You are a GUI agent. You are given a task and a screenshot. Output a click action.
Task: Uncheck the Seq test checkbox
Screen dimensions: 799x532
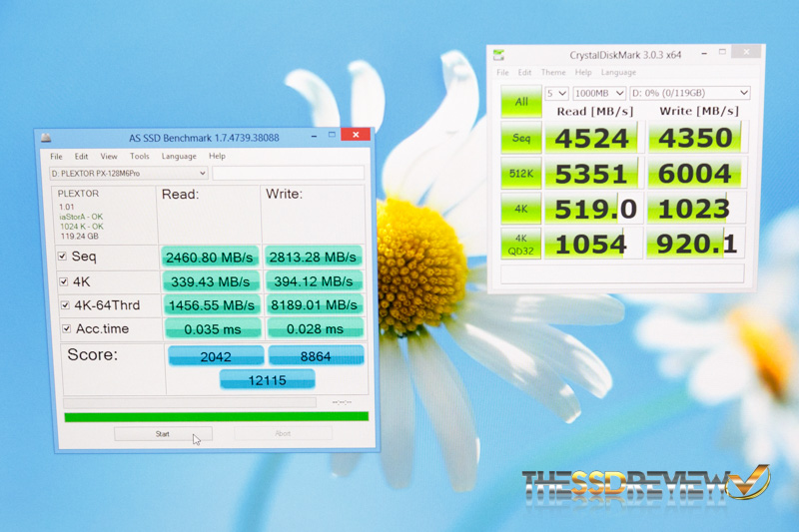[x=62, y=257]
